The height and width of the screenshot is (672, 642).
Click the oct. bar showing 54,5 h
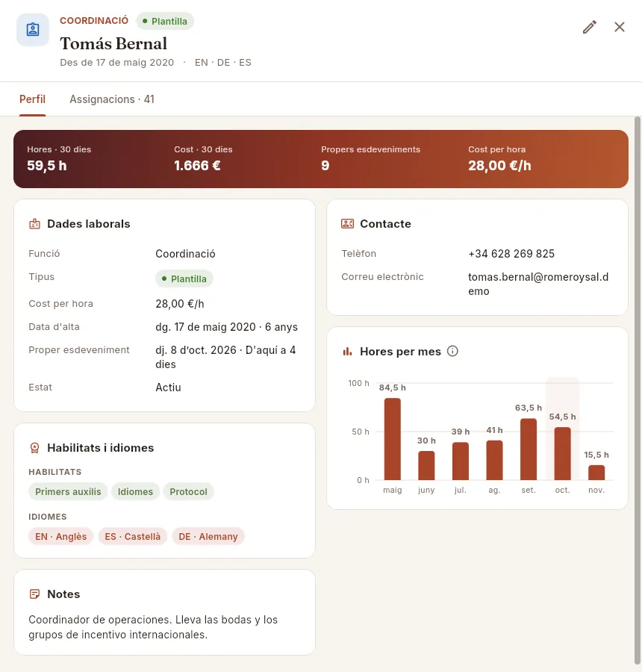pyautogui.click(x=562, y=453)
